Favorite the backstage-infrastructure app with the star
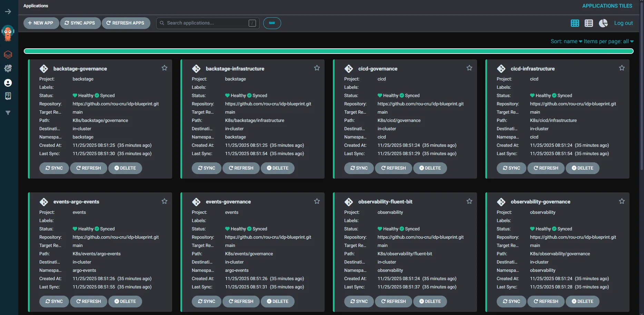Screen dimensions: 644x315 click(x=317, y=68)
